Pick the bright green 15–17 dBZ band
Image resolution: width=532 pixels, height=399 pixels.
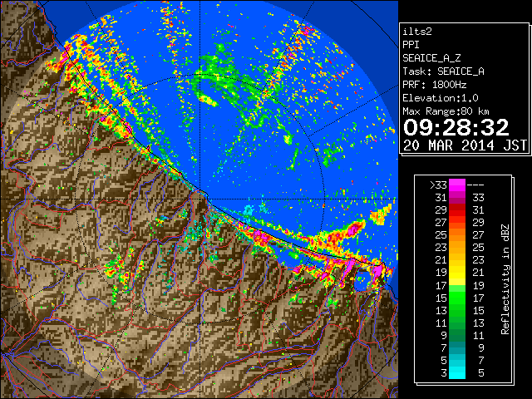[x=457, y=298]
